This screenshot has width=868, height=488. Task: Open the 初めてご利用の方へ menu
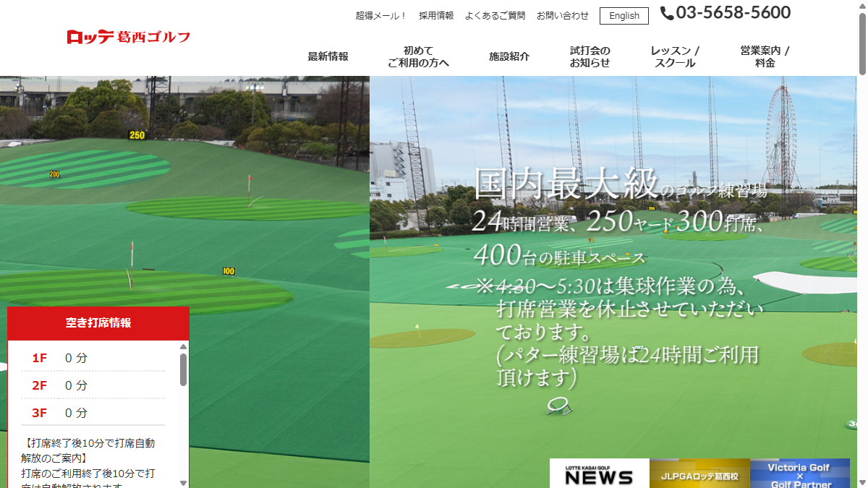[418, 56]
